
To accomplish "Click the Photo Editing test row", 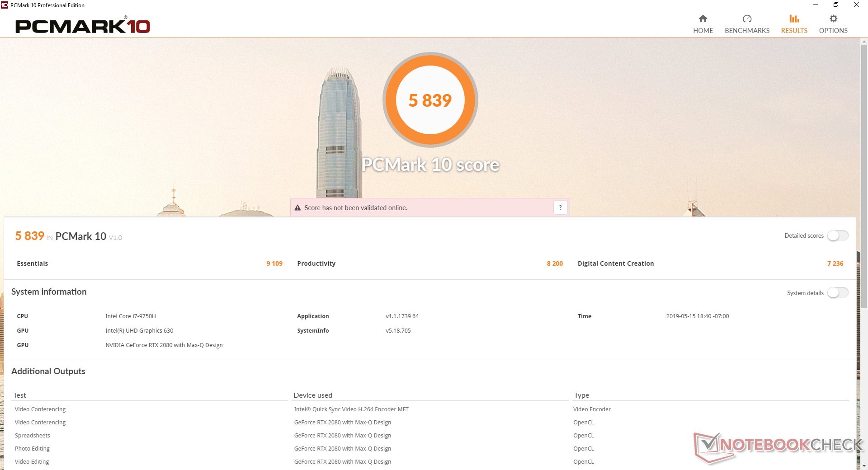I will click(x=32, y=449).
